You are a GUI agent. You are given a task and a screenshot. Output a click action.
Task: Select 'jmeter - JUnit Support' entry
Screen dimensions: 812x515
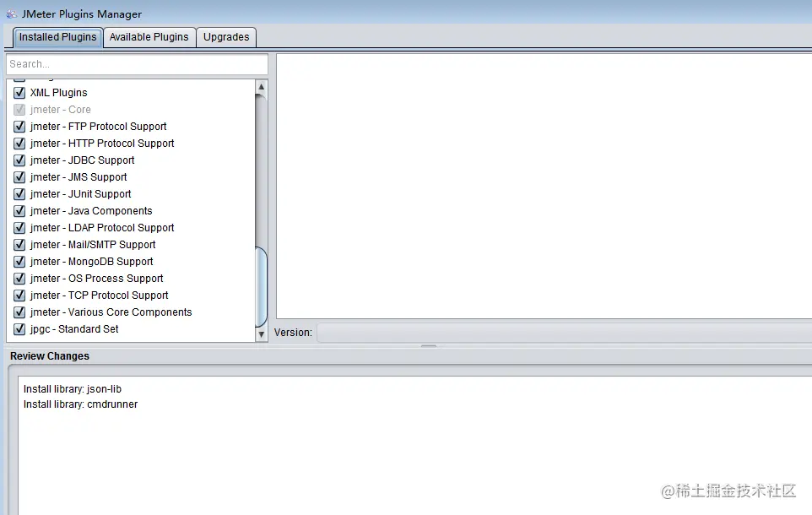coord(80,194)
